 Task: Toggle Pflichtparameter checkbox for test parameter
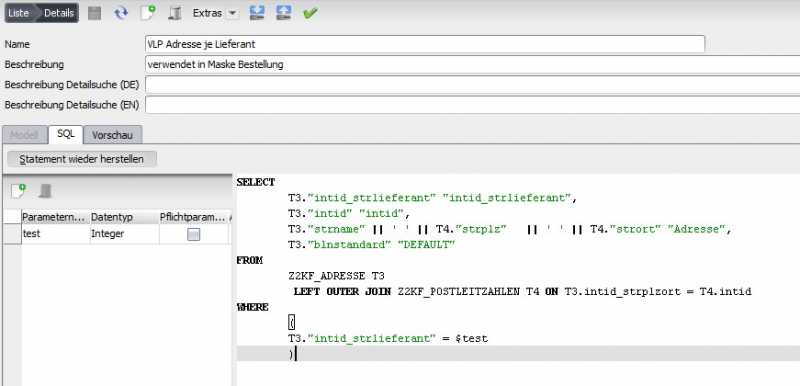click(x=193, y=235)
